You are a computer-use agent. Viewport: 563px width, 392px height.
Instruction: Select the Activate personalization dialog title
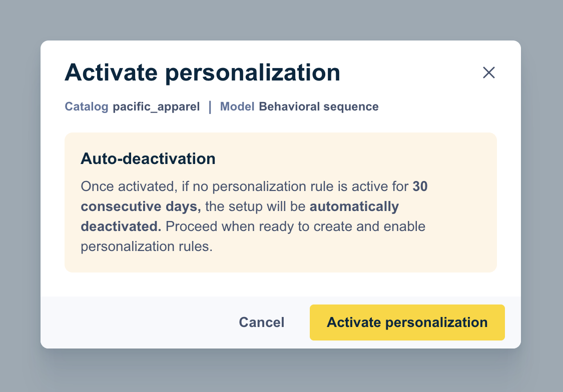click(x=202, y=72)
